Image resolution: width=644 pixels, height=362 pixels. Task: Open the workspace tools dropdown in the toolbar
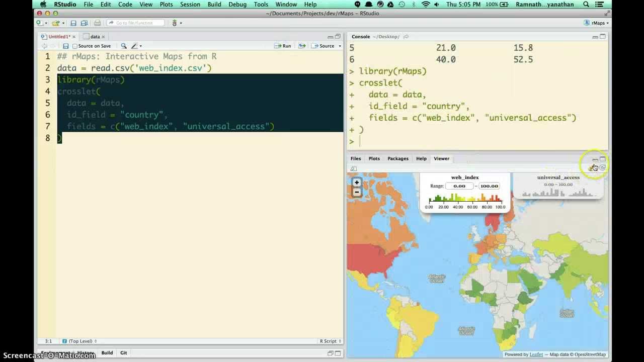[177, 23]
